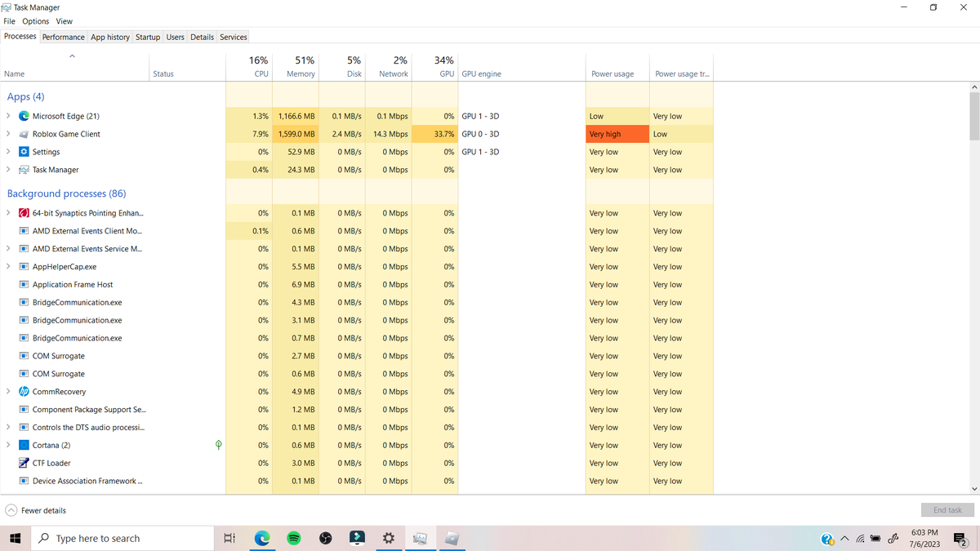
Task: Expand the Roblox Game Client group
Action: 8,134
